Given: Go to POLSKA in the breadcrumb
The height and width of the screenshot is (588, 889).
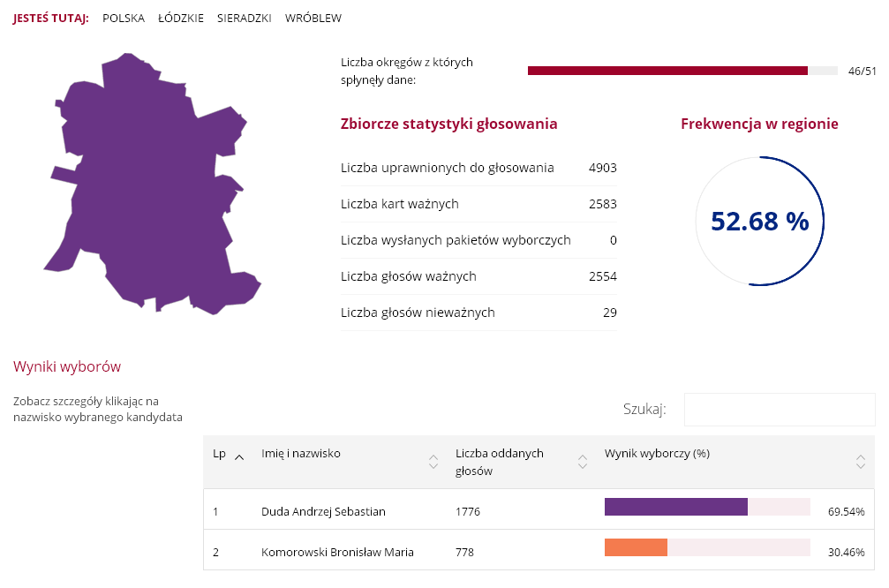Looking at the screenshot, I should point(124,19).
